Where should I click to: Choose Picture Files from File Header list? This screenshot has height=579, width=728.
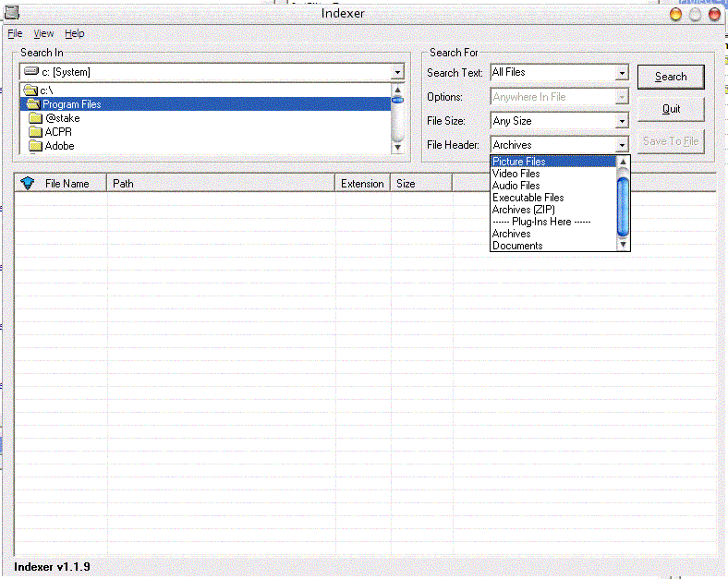(518, 162)
